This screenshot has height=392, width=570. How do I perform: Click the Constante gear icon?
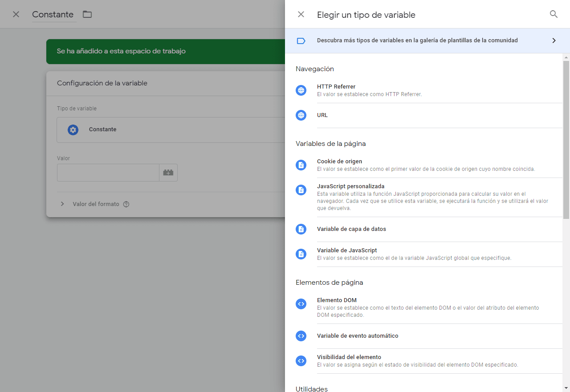click(73, 129)
